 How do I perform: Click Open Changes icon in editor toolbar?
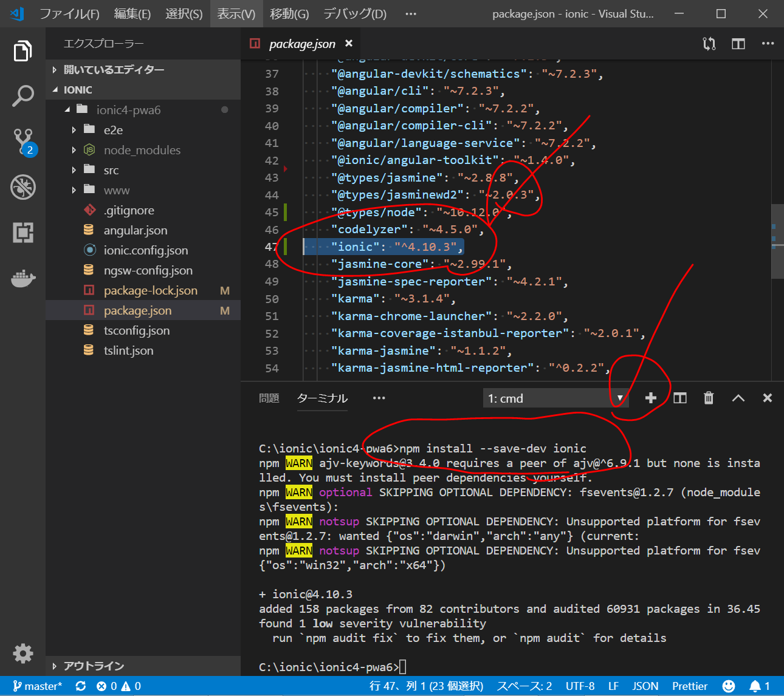click(x=709, y=44)
